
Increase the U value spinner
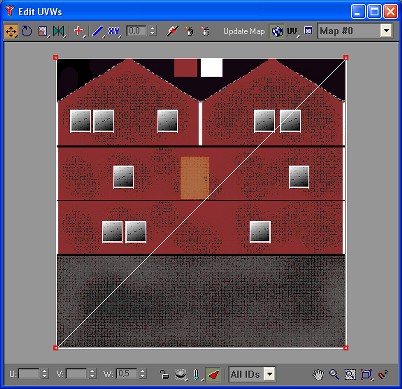[x=45, y=371]
